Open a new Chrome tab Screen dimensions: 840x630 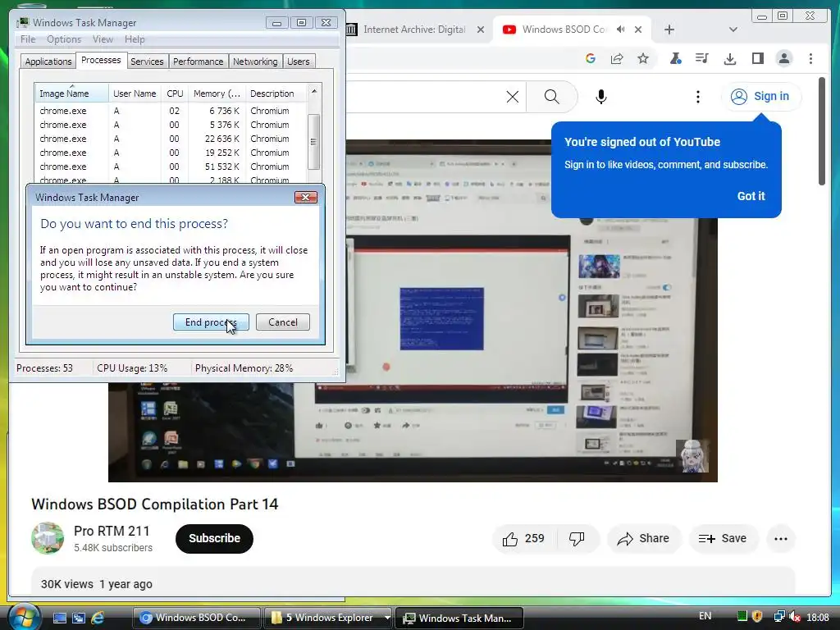click(669, 30)
